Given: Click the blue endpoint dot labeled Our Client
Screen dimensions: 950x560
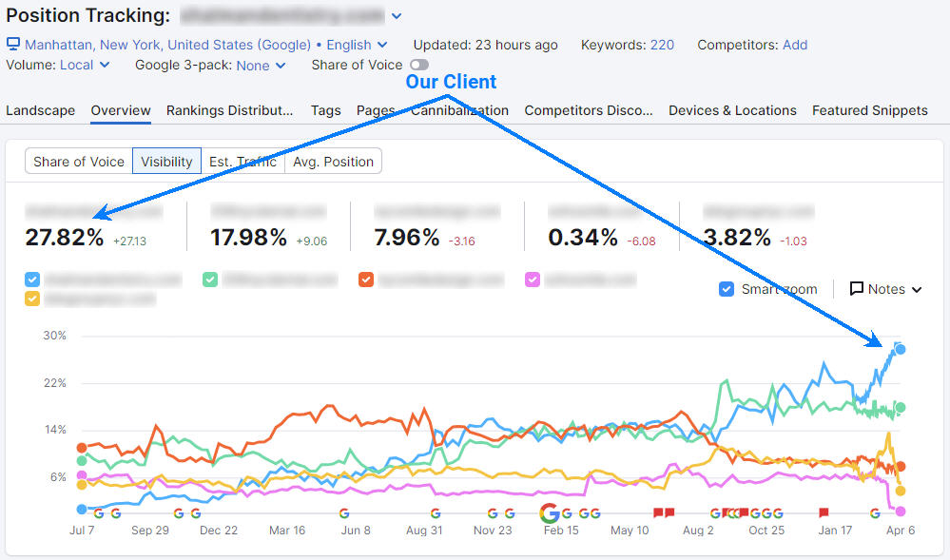Looking at the screenshot, I should [x=899, y=350].
